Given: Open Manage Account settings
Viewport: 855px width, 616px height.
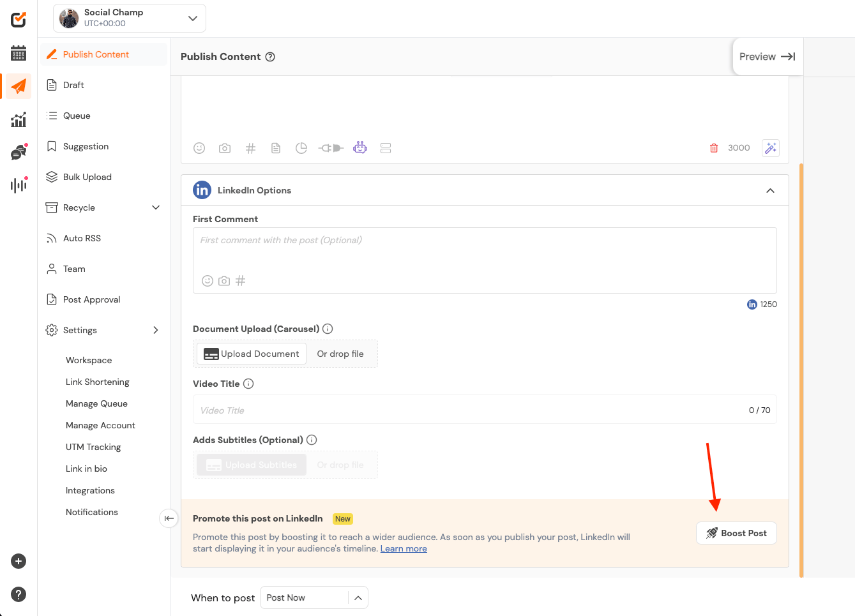Looking at the screenshot, I should (x=100, y=425).
